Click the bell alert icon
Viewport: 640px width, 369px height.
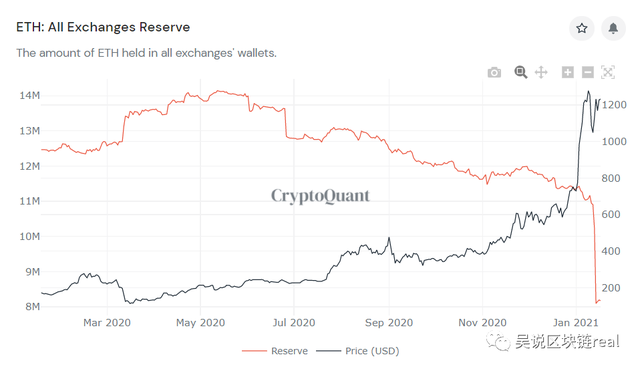613,28
